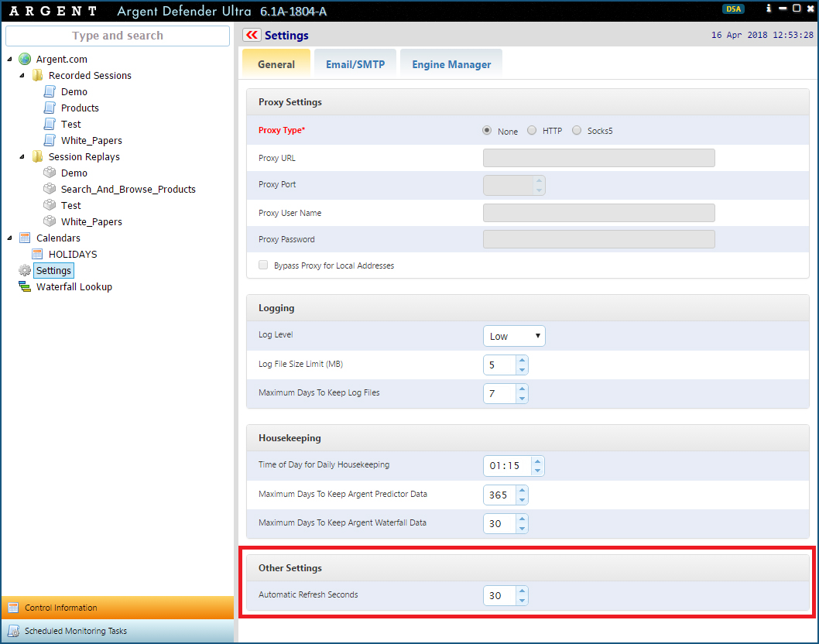
Task: Select the Socks5 proxy type option
Action: (x=577, y=131)
